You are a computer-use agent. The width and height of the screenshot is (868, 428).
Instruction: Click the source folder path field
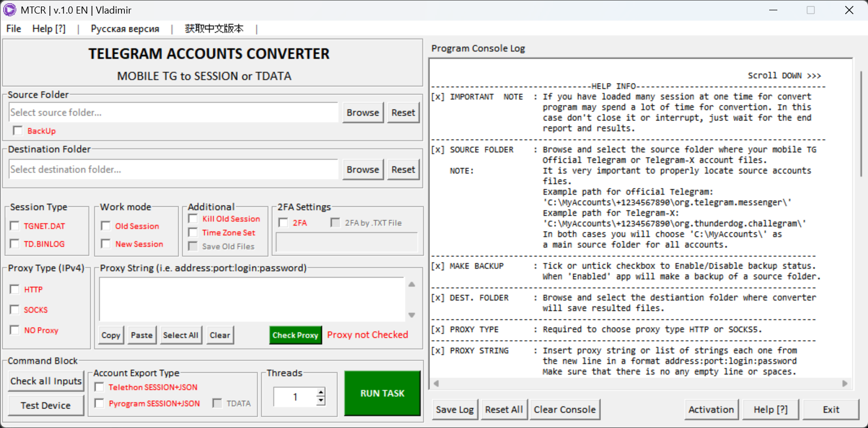tap(174, 112)
